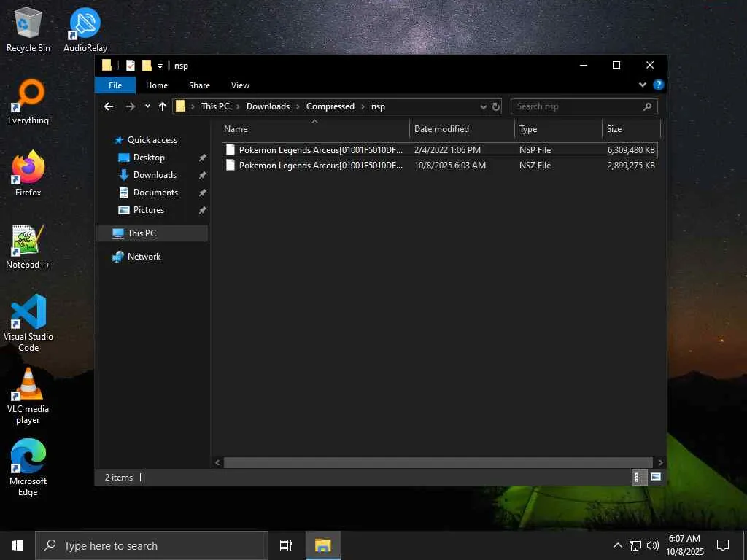Open the Everything search shortcut

[28, 102]
